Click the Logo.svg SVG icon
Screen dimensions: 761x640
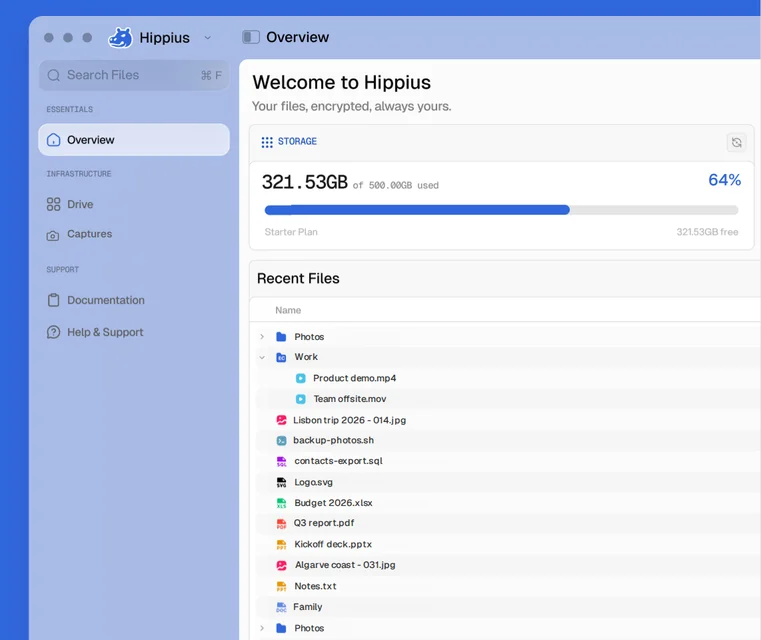click(x=281, y=482)
